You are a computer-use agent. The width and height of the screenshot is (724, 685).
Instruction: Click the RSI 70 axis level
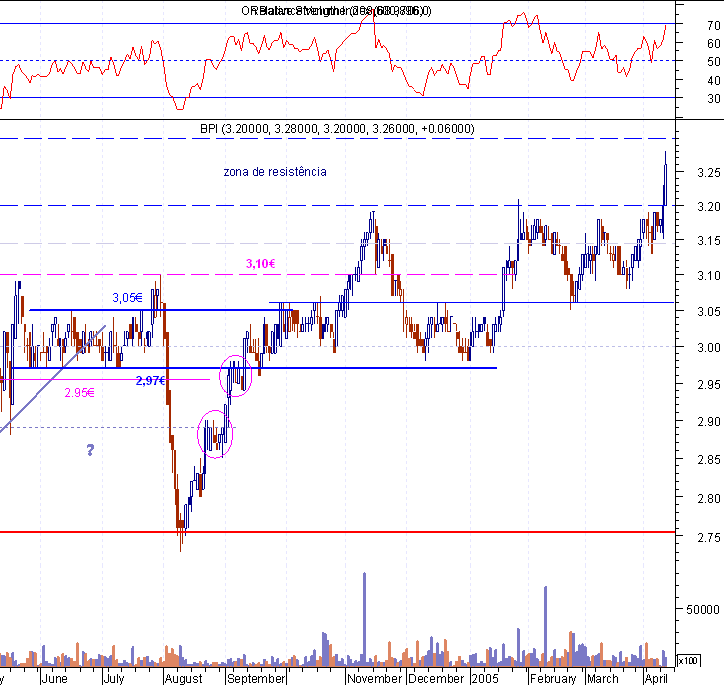tap(714, 25)
